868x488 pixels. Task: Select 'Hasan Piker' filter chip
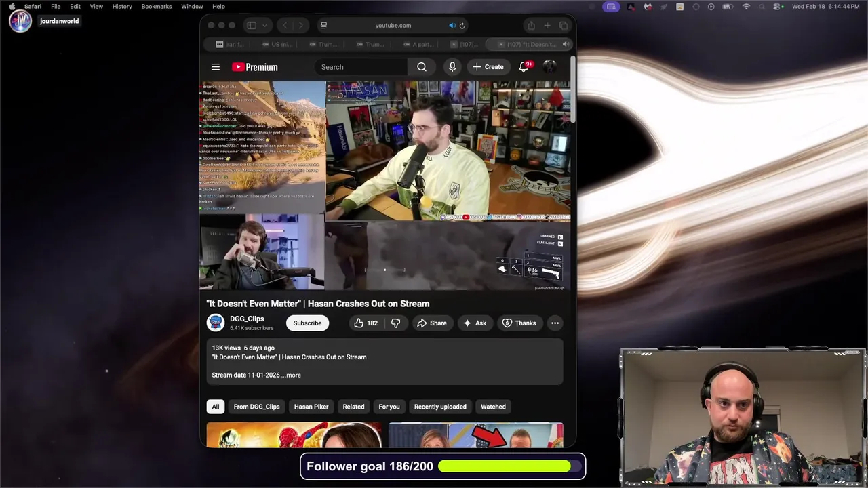pos(311,407)
